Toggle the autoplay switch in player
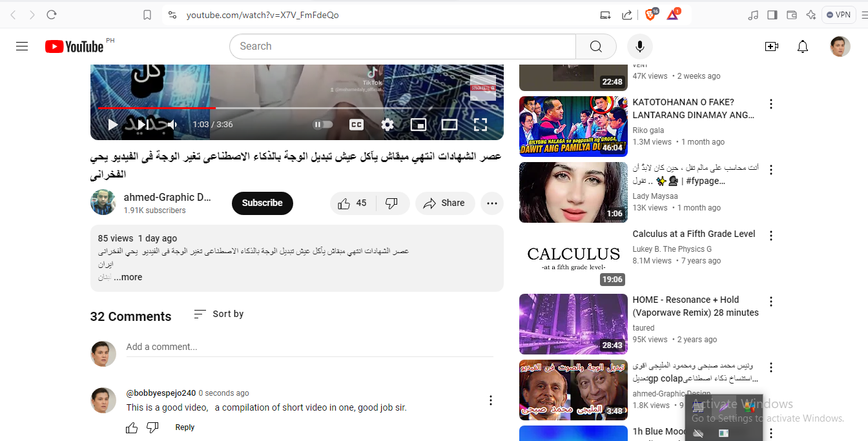Screen dimensions: 868x441 (x=323, y=125)
